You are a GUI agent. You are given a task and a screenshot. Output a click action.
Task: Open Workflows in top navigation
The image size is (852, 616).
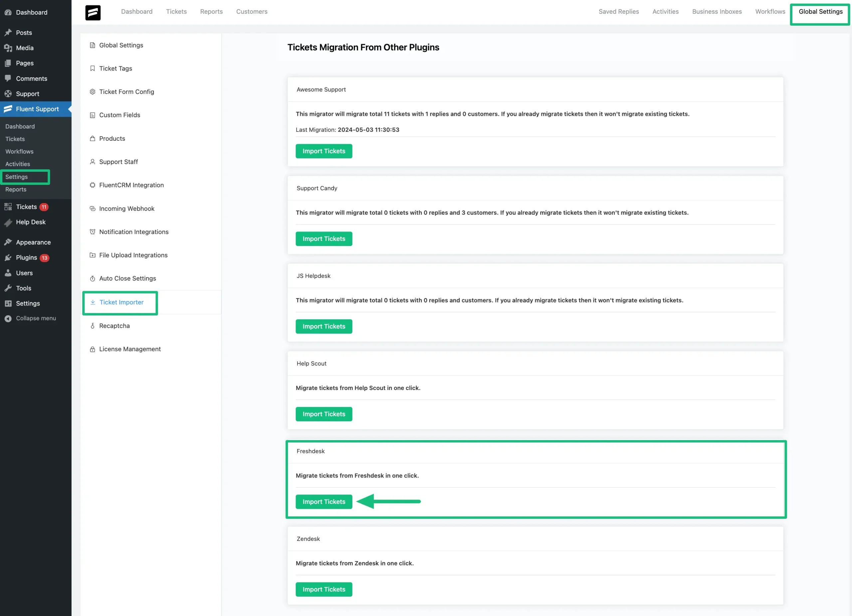pyautogui.click(x=770, y=12)
